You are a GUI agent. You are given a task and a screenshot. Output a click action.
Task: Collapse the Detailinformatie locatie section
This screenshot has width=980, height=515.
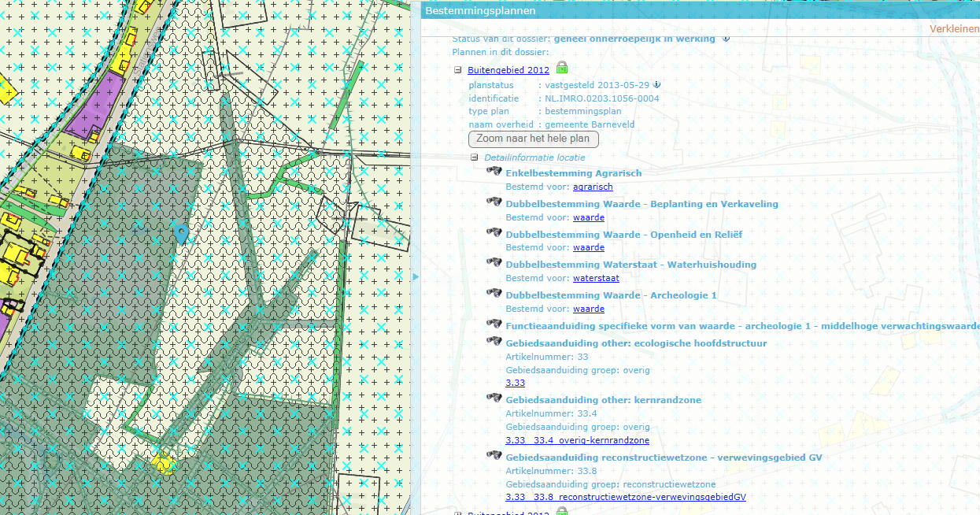coord(475,157)
